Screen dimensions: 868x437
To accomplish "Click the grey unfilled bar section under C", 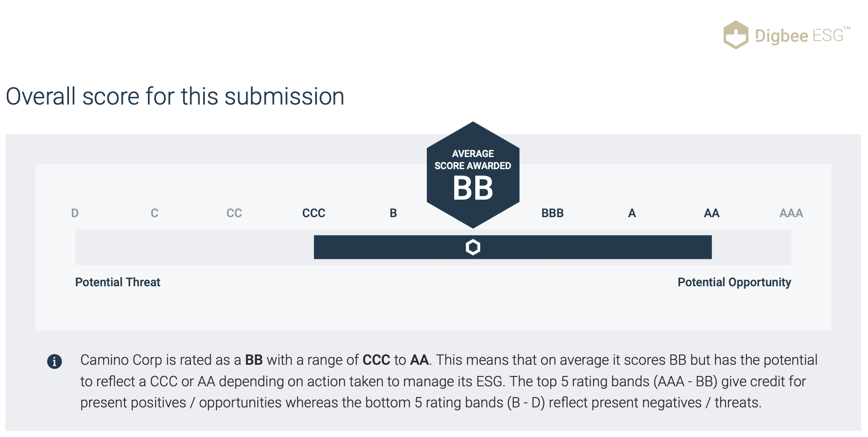I will point(154,247).
